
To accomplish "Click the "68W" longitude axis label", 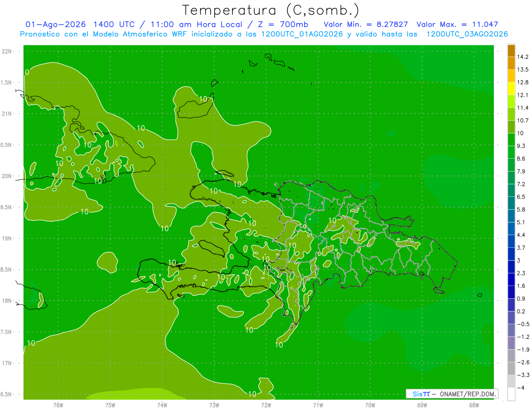I will pyautogui.click(x=473, y=405).
